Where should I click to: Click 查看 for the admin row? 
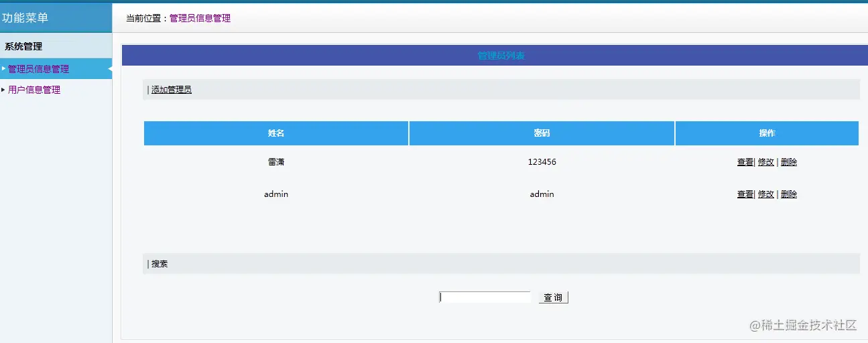[x=745, y=194]
